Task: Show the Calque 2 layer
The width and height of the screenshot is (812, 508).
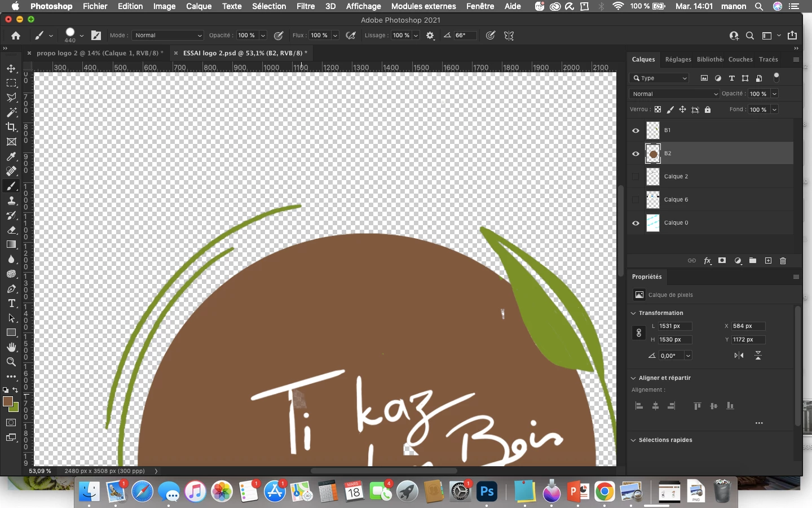Action: [x=636, y=177]
